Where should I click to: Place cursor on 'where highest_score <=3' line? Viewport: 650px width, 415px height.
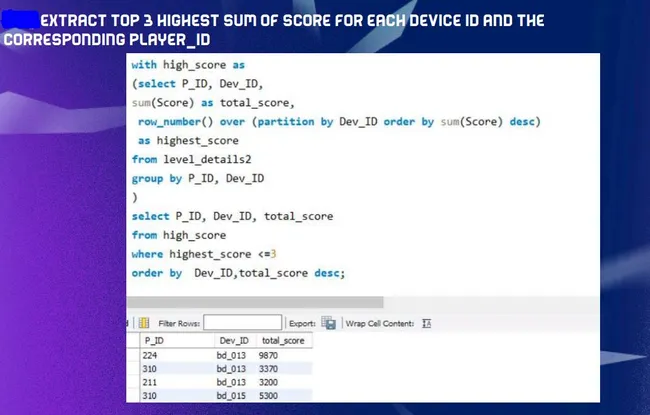(204, 254)
